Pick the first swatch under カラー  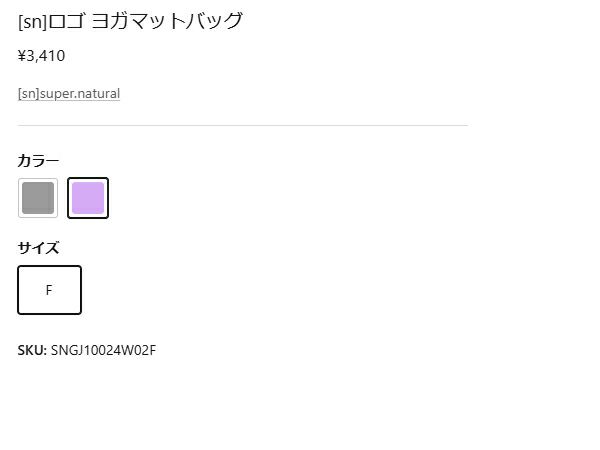tap(38, 198)
